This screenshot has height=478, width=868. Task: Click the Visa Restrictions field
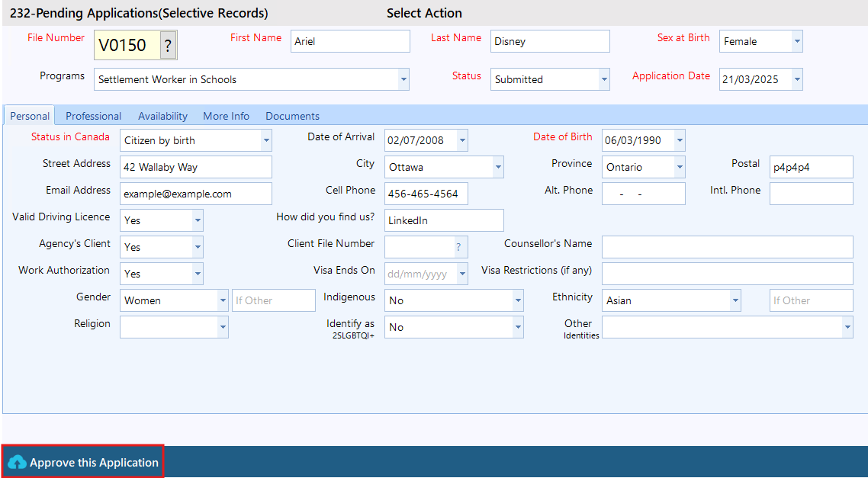728,274
